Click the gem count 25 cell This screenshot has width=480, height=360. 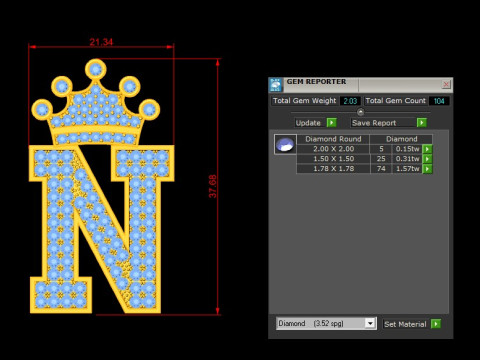click(x=381, y=159)
